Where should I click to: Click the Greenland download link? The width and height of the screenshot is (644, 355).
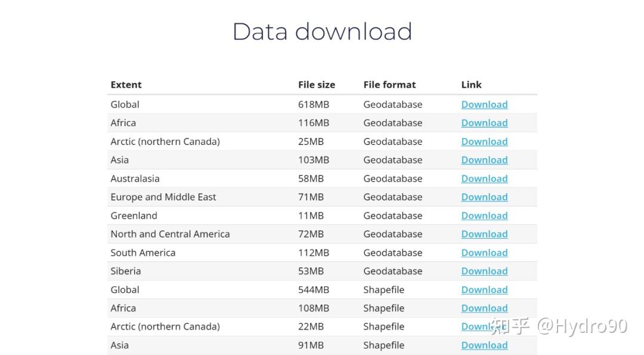click(484, 215)
